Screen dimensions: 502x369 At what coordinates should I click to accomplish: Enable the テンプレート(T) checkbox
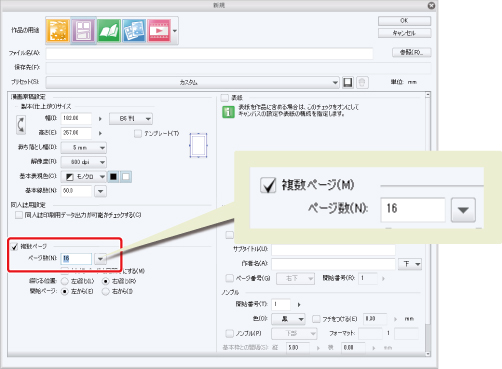(138, 134)
